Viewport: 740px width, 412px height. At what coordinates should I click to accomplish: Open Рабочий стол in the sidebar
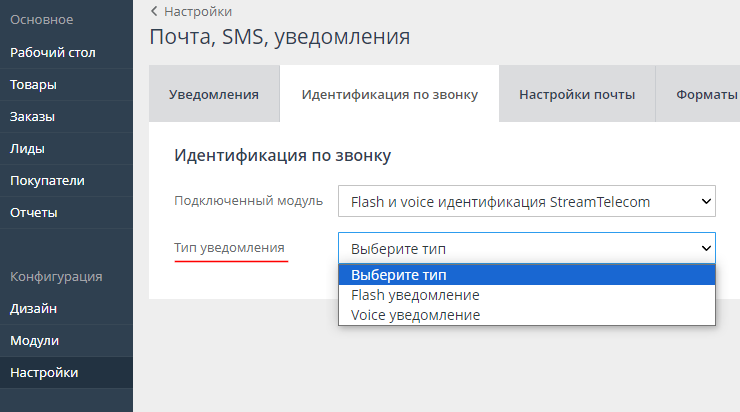[53, 52]
